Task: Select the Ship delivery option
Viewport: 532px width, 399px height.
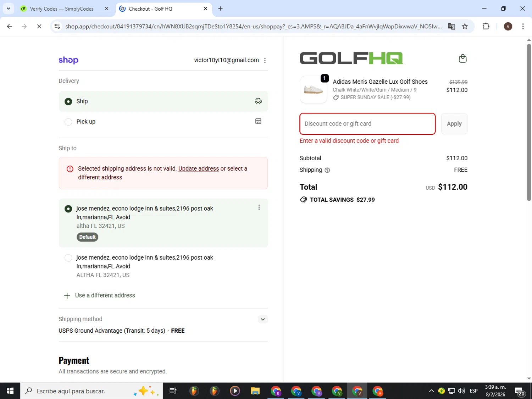Action: [163, 101]
